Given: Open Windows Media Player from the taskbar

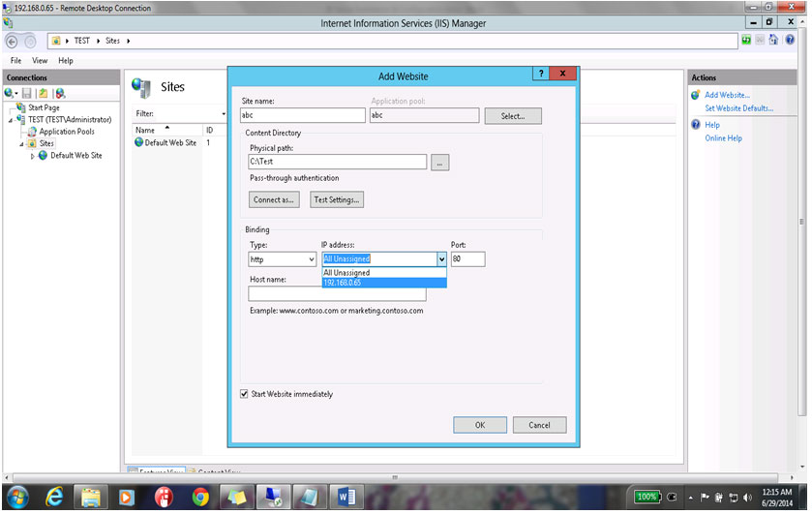Looking at the screenshot, I should click(x=126, y=498).
